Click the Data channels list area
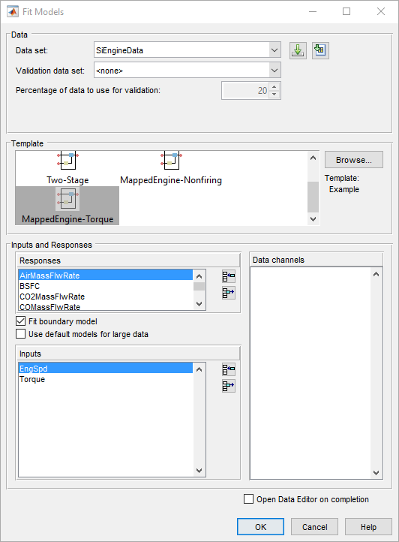The height and width of the screenshot is (542, 399). point(310,373)
